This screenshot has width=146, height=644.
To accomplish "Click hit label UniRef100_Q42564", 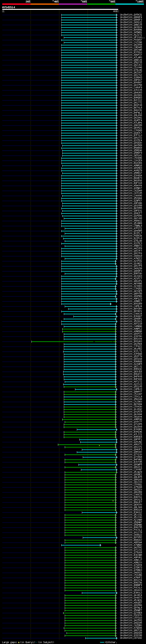I will tap(131, 344).
